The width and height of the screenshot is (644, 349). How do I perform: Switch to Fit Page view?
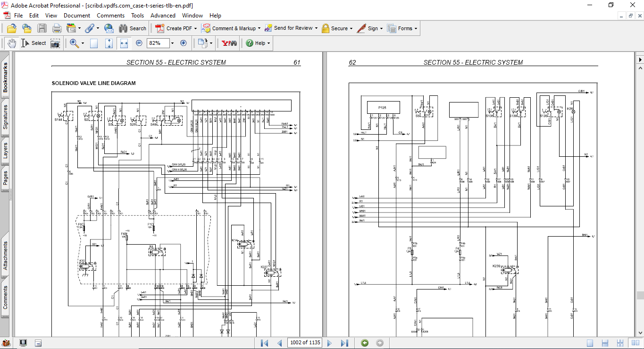(x=109, y=43)
